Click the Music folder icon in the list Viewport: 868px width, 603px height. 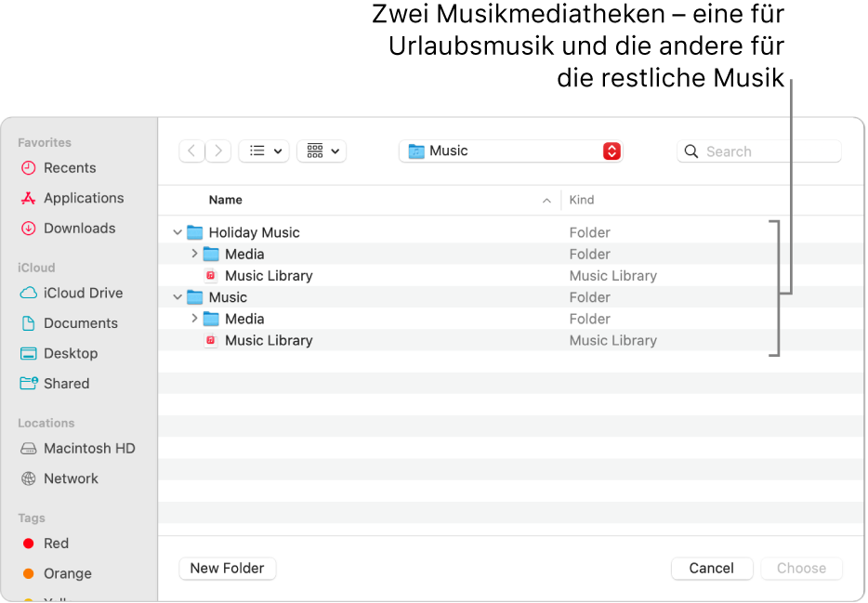pos(195,297)
